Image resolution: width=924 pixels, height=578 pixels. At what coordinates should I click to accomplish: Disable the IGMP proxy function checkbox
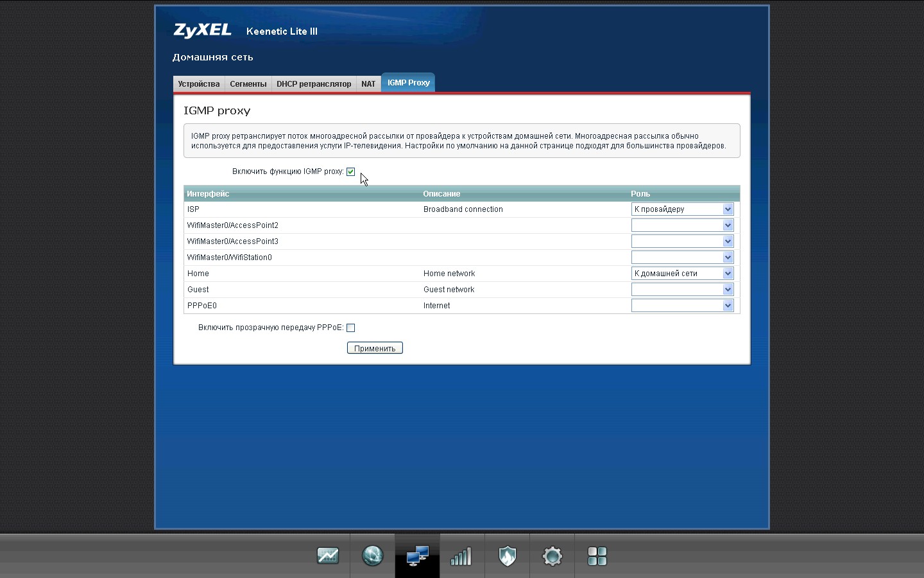pyautogui.click(x=350, y=171)
